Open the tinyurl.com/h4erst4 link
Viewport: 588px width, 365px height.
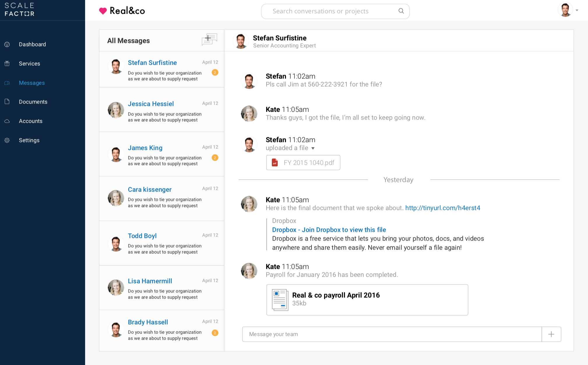click(x=442, y=208)
